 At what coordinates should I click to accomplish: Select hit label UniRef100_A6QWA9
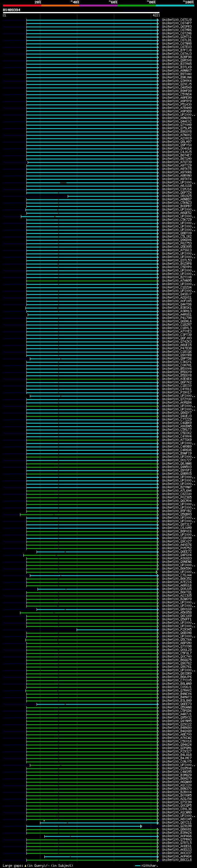click(177, 782)
